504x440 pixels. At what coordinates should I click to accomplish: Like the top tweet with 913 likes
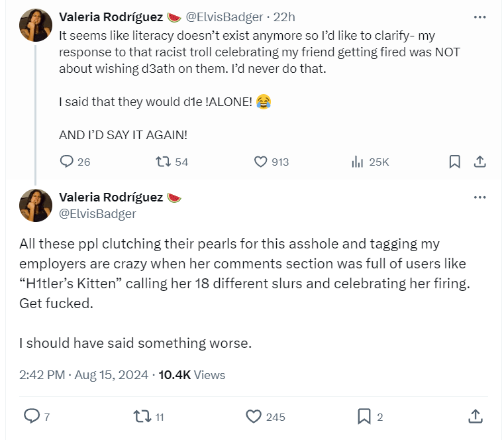261,162
